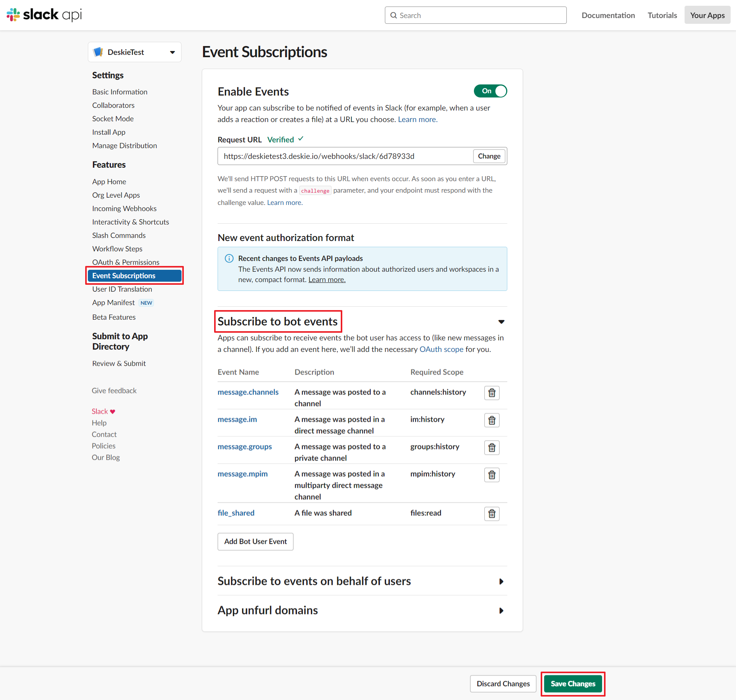
Task: Delete the message.channels event
Action: coord(492,393)
